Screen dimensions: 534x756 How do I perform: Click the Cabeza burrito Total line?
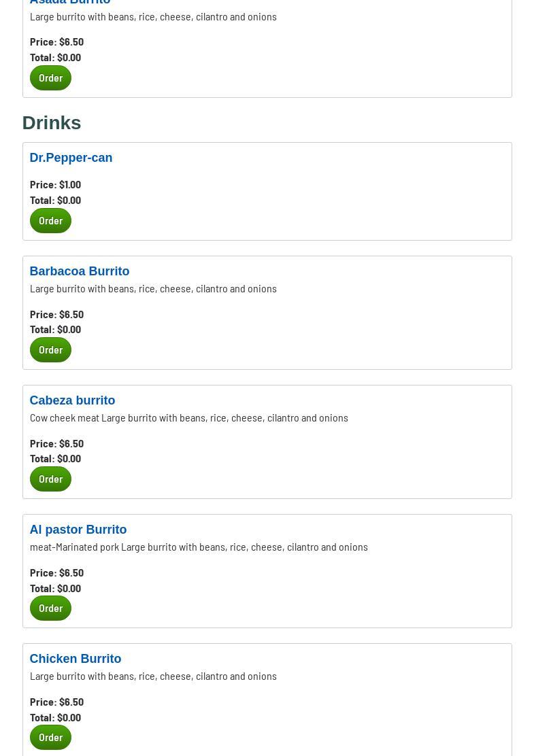tap(55, 458)
